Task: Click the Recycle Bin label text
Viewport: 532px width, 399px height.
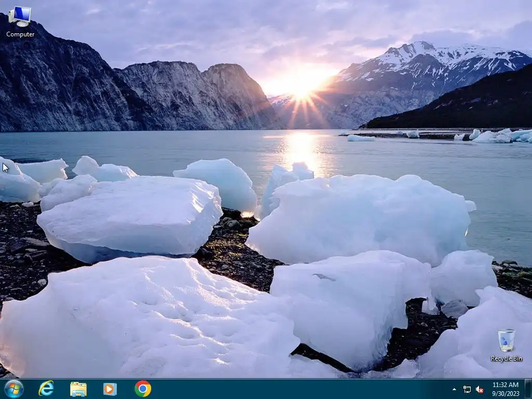Action: (506, 358)
